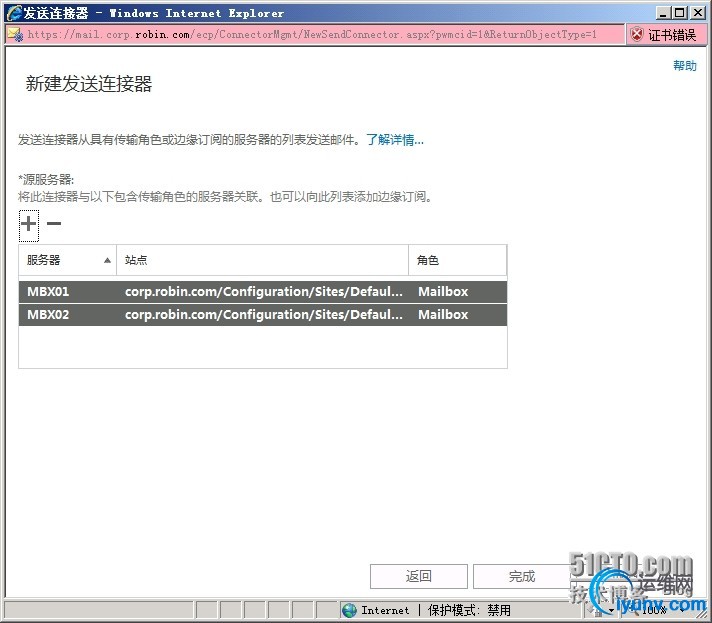This screenshot has height=623, width=712.
Task: Click the 保护模式: 禁用 status text
Action: [x=469, y=610]
